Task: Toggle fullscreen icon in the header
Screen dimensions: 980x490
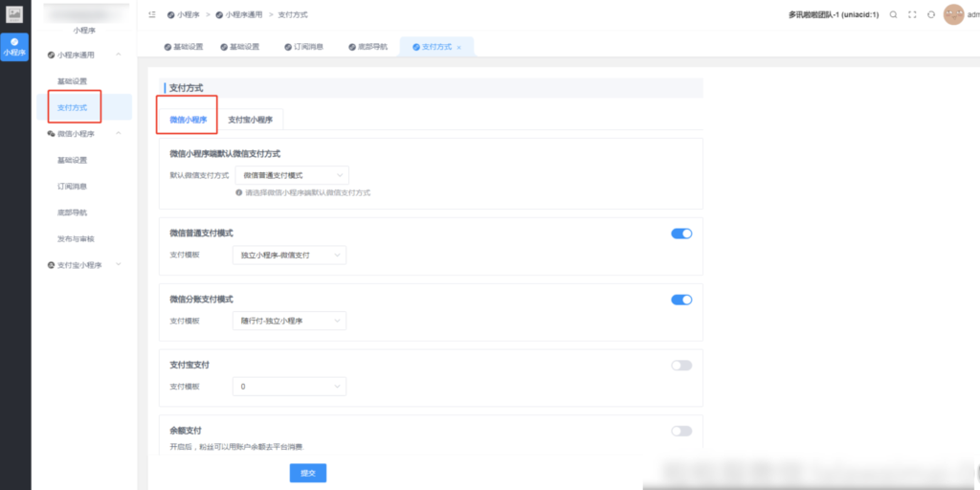Action: tap(912, 14)
